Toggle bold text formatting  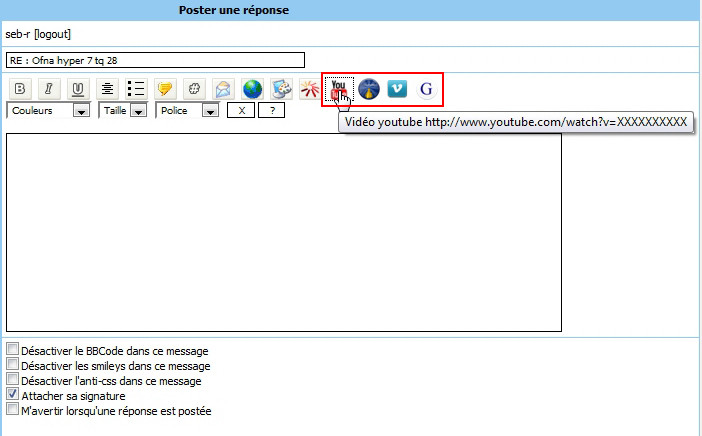click(18, 89)
